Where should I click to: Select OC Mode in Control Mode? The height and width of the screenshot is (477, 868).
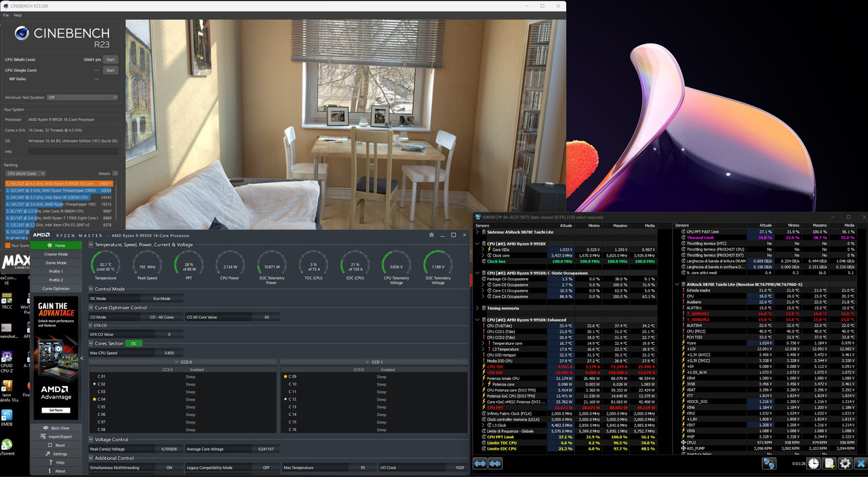coord(115,299)
